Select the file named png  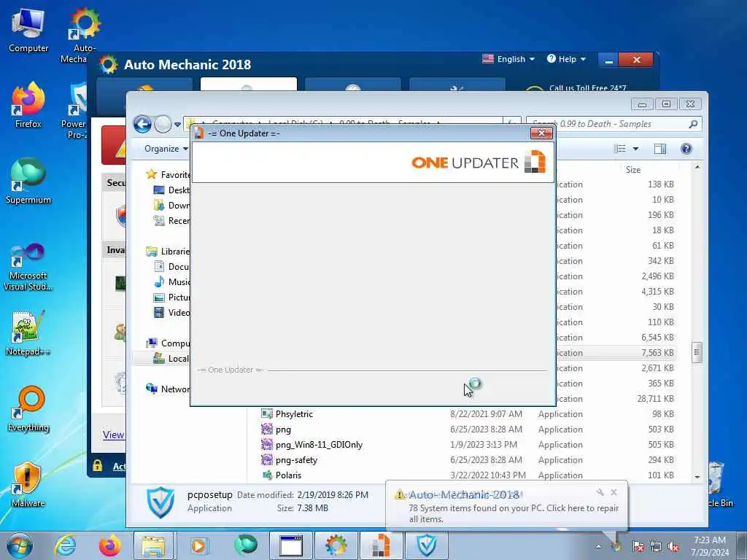click(283, 429)
